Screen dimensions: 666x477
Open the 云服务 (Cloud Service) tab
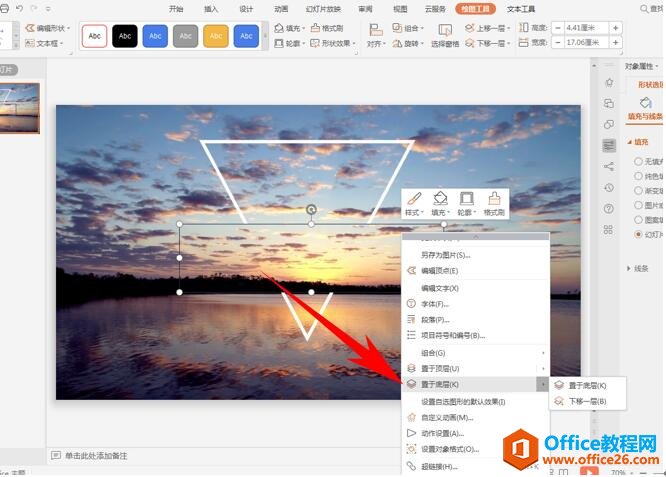point(435,9)
